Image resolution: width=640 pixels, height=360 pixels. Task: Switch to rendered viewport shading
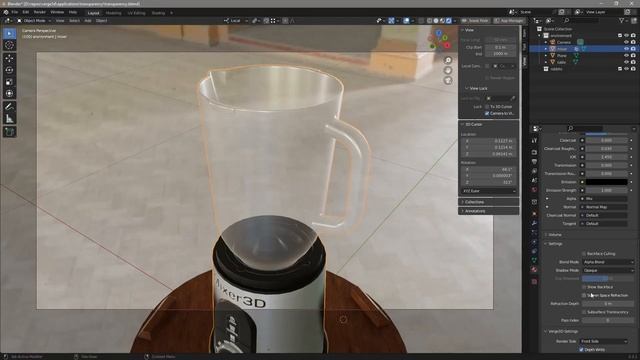pos(449,20)
